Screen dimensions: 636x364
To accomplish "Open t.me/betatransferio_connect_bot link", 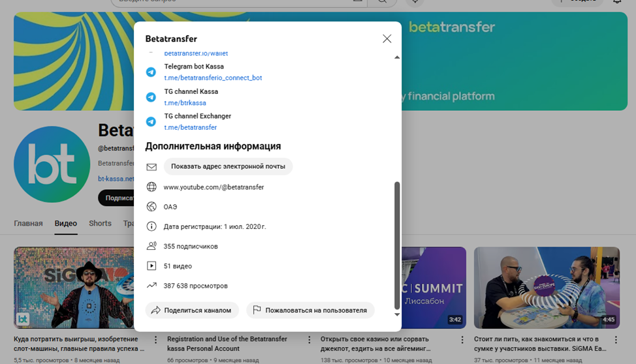I will 213,78.
